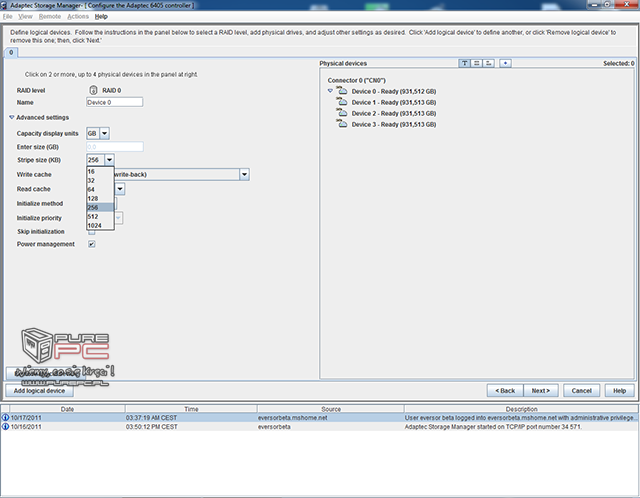
Task: Choose stripe size 64 from list
Action: coord(100,189)
